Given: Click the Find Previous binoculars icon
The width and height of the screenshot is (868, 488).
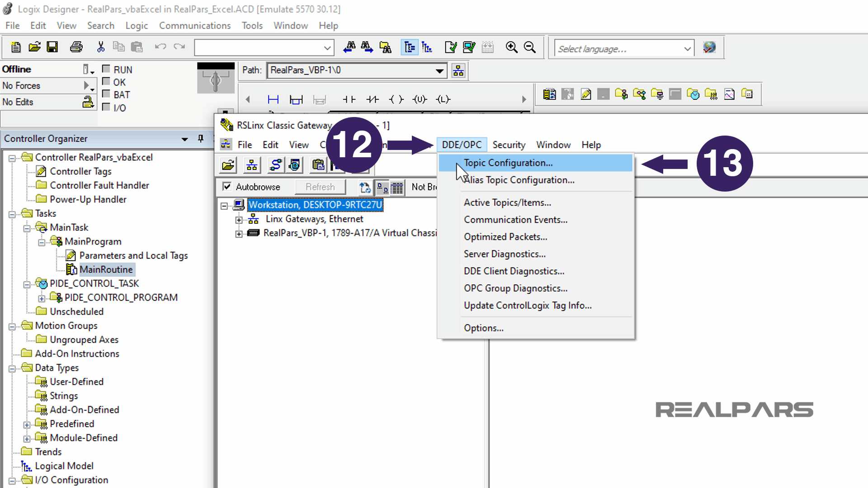Looking at the screenshot, I should [x=349, y=47].
